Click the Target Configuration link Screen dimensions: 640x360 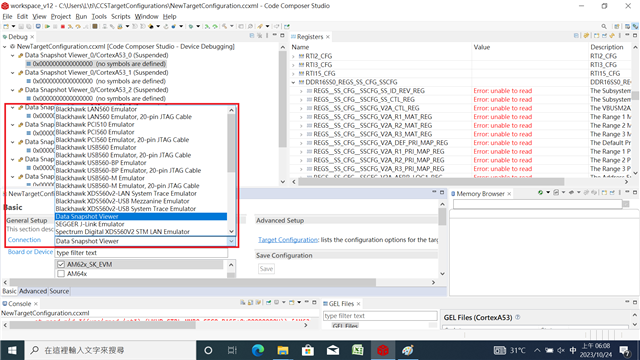point(288,240)
